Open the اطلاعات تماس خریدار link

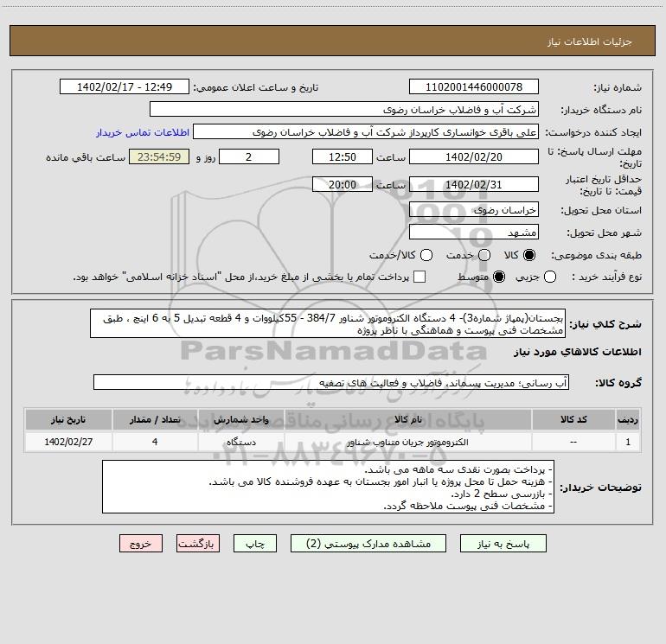[x=143, y=132]
